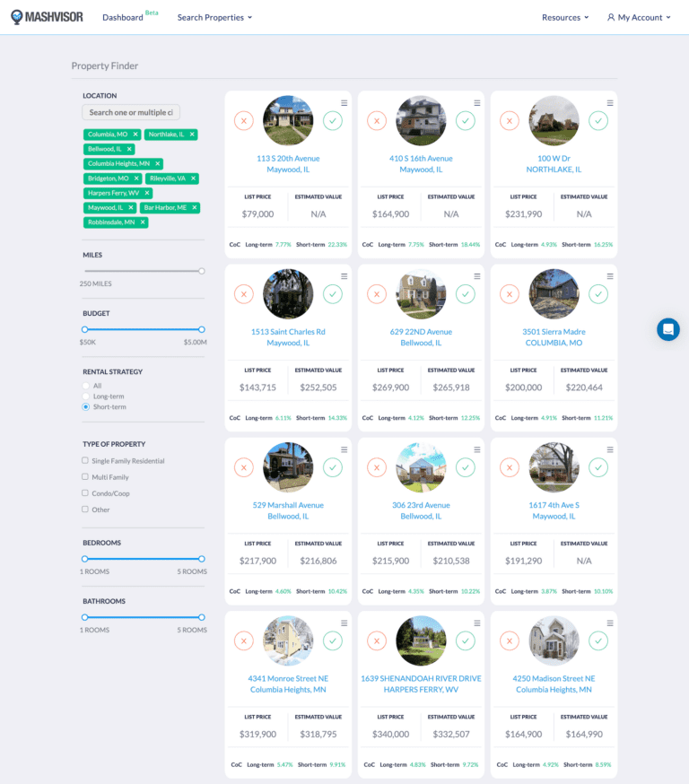This screenshot has height=784, width=689.
Task: Click the Budget minimum $50K handle
Action: pos(85,329)
